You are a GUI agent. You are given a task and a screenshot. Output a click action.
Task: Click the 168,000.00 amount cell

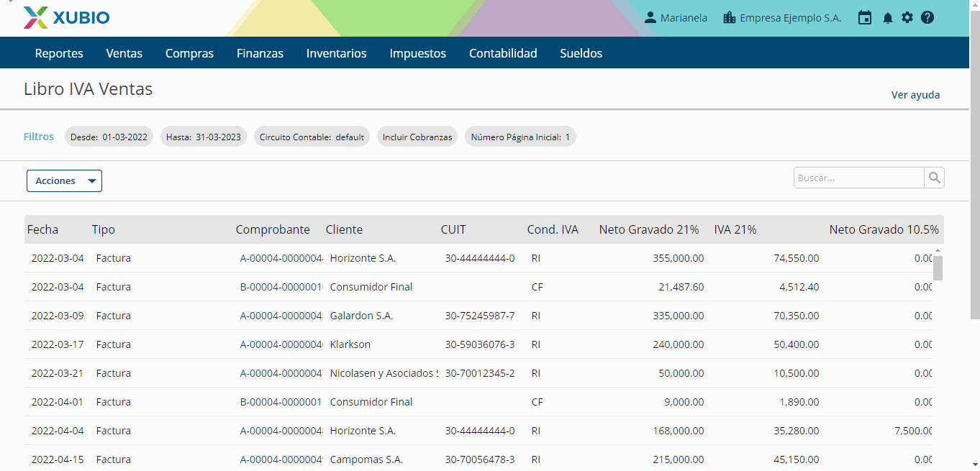click(679, 431)
